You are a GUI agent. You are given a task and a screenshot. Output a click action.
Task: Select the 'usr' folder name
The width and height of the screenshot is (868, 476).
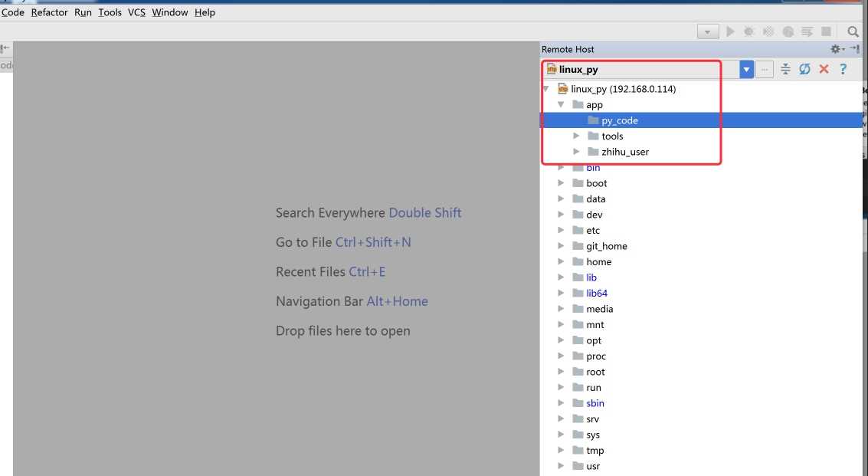click(593, 466)
